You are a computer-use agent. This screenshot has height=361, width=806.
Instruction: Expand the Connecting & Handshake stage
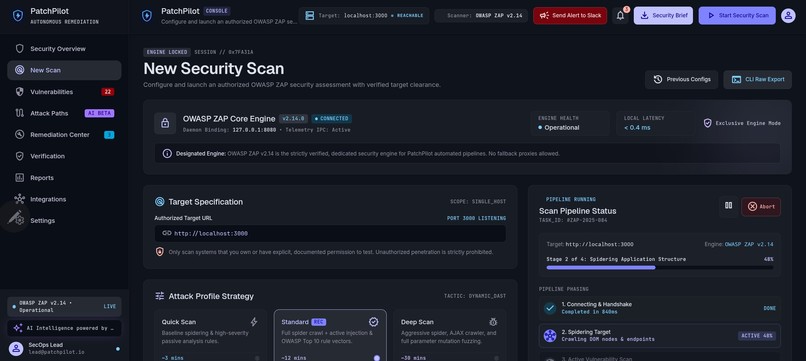660,308
